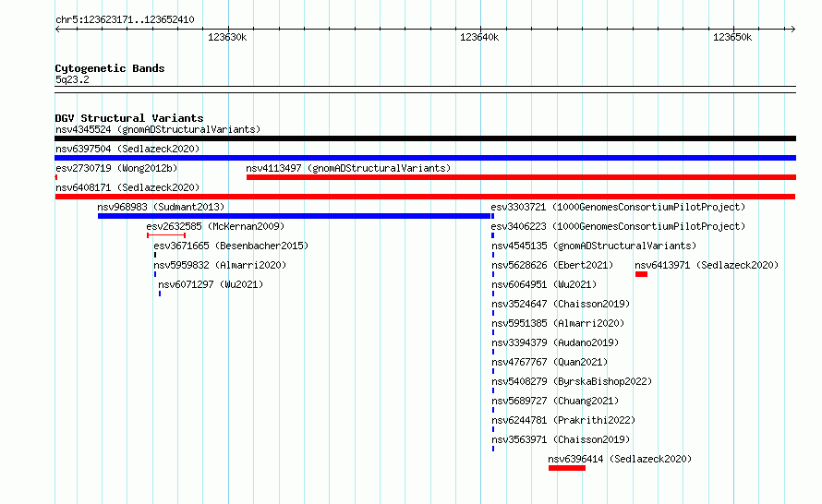Click the blue nsv6397504 variant bar
This screenshot has height=504, width=822.
pos(425,158)
